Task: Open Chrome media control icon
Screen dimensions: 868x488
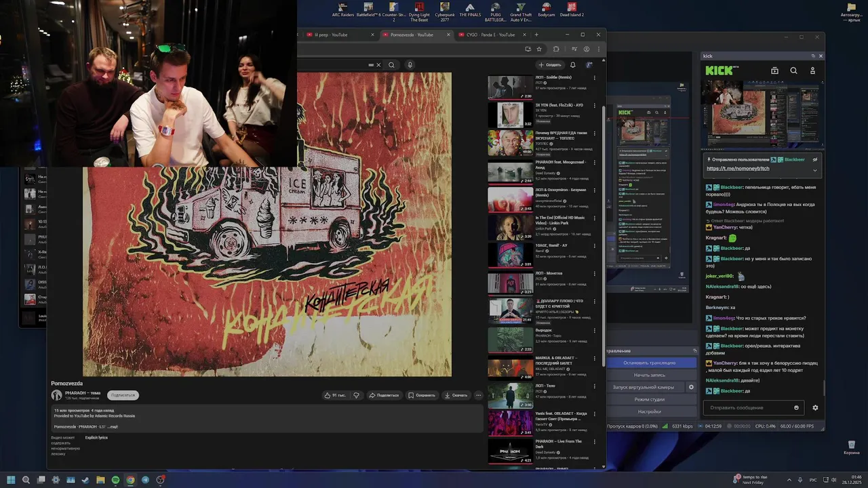Action: coord(574,49)
